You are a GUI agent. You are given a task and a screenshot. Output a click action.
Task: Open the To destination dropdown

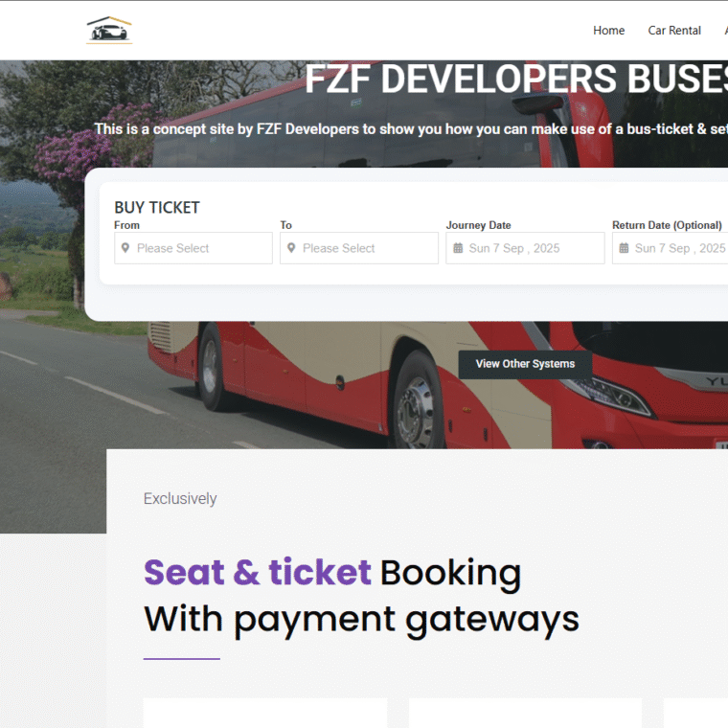(x=359, y=248)
